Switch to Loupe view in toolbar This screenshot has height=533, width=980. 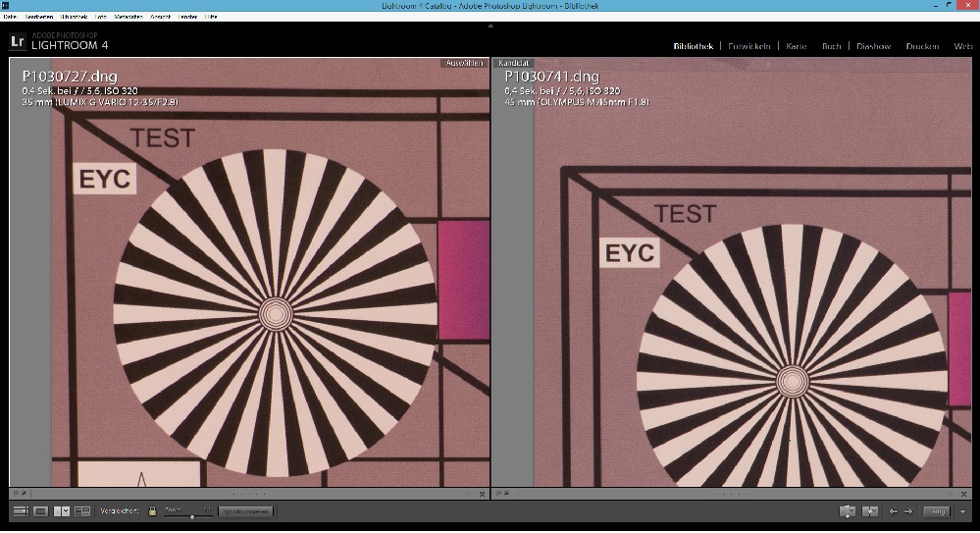[x=40, y=511]
